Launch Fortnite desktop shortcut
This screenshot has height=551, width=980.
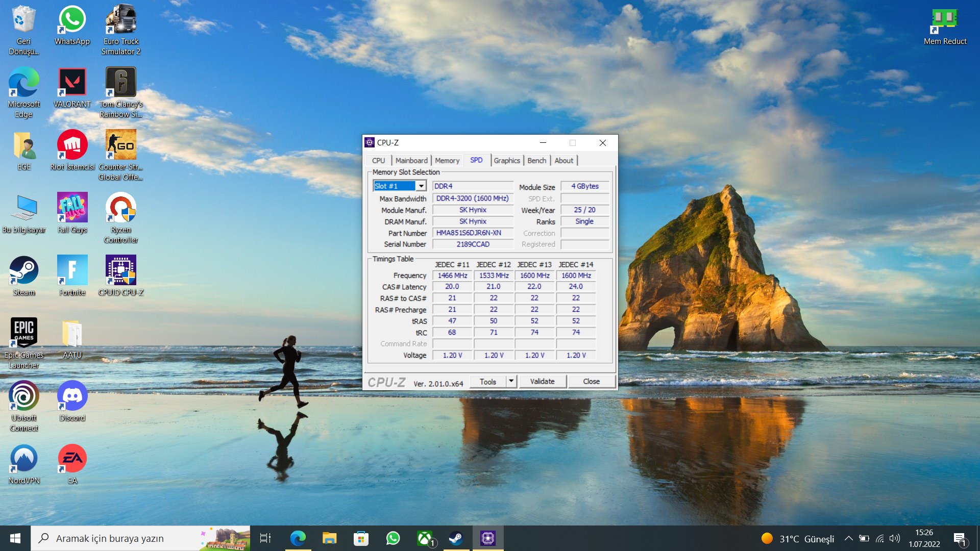pyautogui.click(x=72, y=276)
